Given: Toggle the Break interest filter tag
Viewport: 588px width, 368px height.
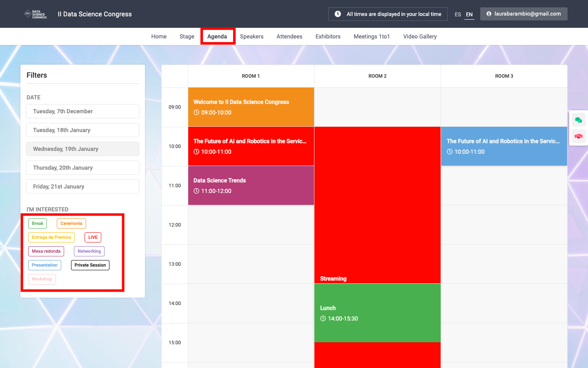Looking at the screenshot, I should click(x=38, y=223).
